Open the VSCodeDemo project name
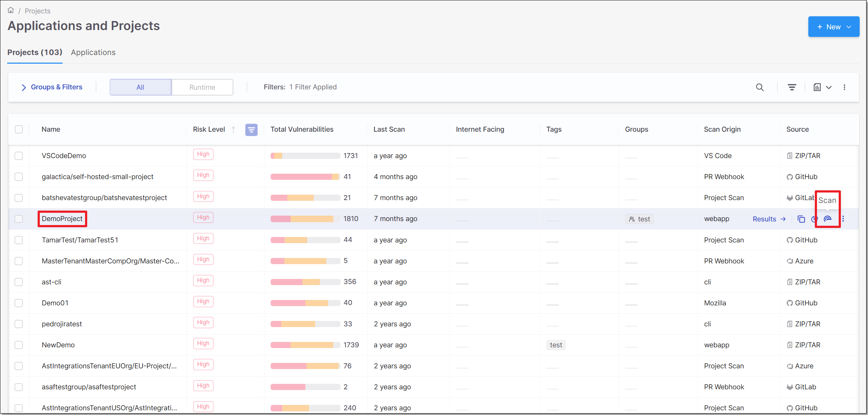Viewport: 868px width, 415px height. tap(64, 156)
